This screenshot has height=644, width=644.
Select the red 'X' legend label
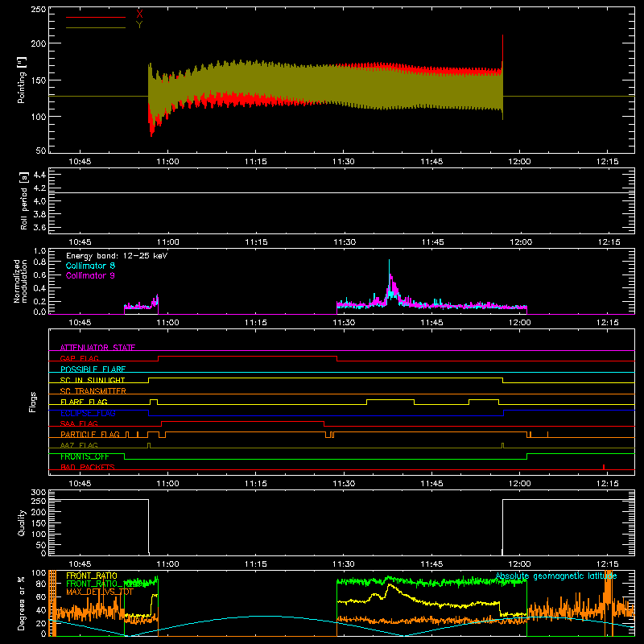139,14
